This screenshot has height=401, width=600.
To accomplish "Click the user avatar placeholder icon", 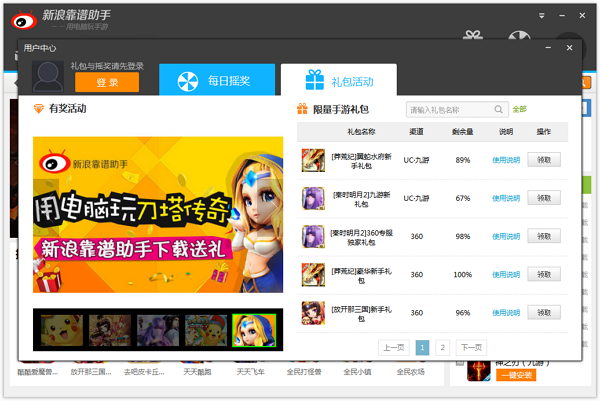I will pos(47,76).
